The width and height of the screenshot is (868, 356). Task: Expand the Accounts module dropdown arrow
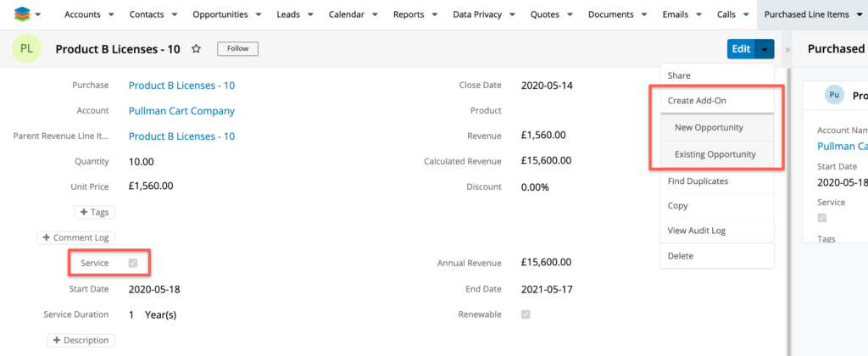point(111,15)
